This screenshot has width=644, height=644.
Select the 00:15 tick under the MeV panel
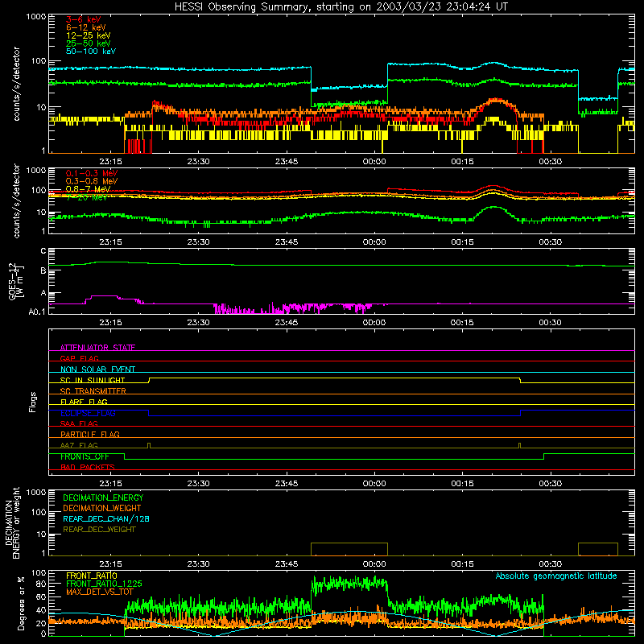click(x=462, y=242)
